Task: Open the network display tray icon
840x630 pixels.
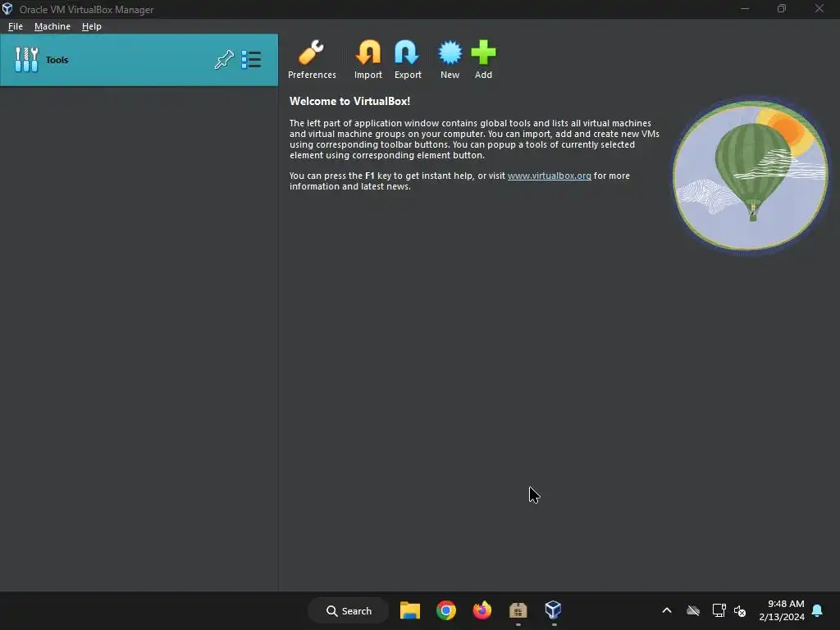Action: [x=719, y=610]
